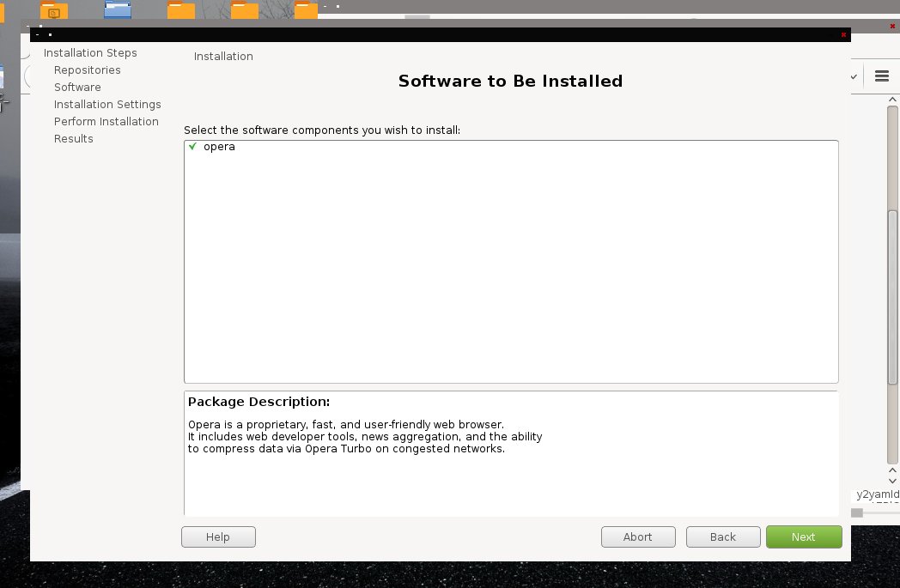
Task: Click the scroll-up arrow in the background window
Action: click(892, 100)
